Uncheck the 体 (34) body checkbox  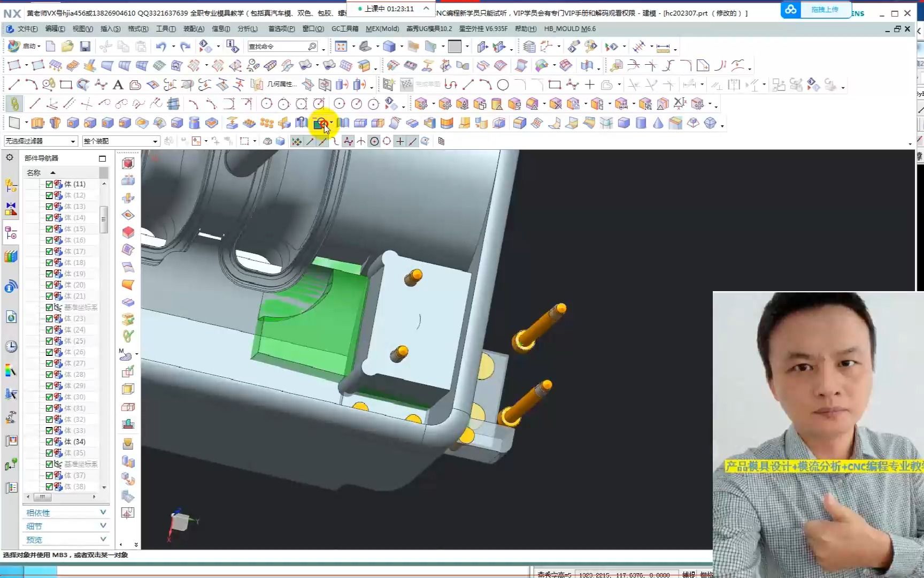49,442
